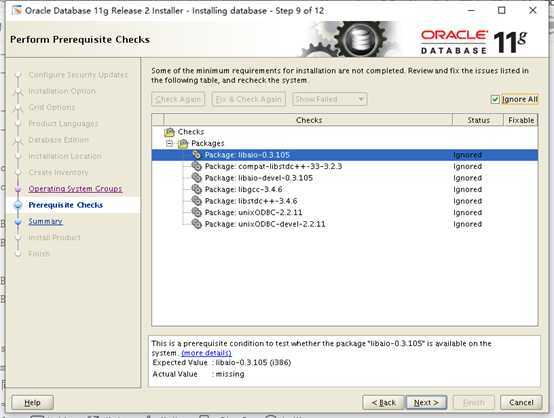This screenshot has height=418, width=554.
Task: Collapse the Packages tree node
Action: 170,143
